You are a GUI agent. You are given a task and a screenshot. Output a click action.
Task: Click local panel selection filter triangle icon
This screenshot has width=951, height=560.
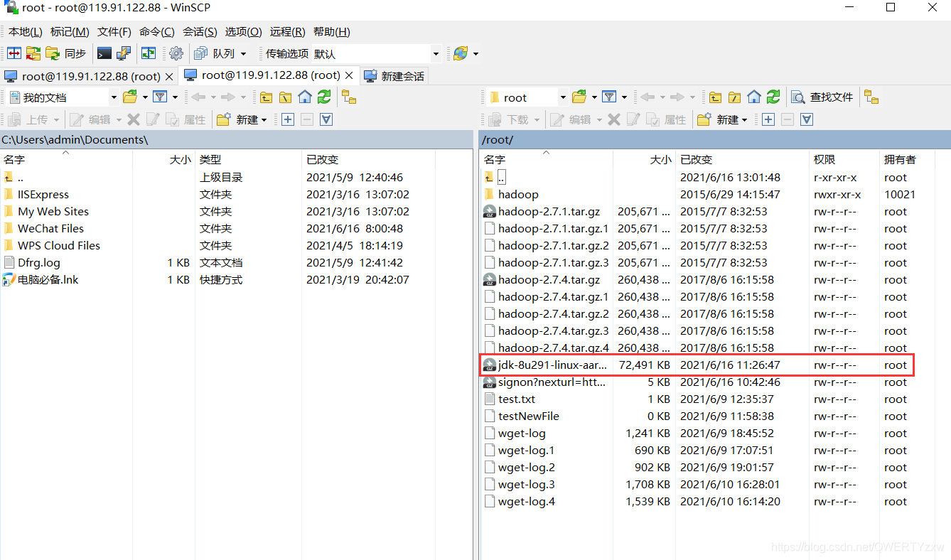[326, 119]
